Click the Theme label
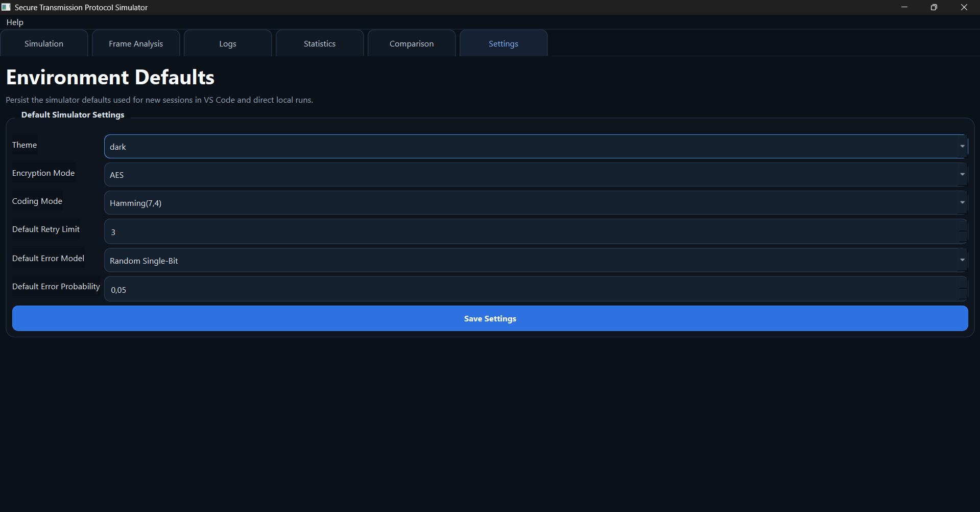 (x=25, y=145)
